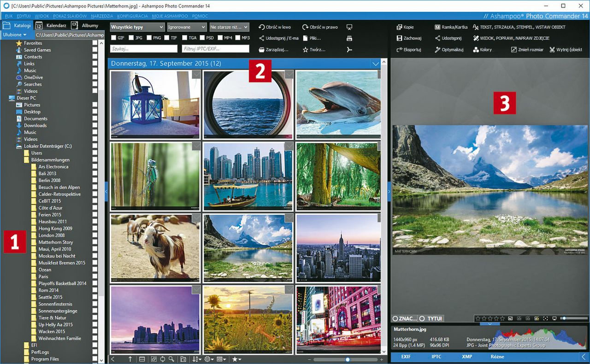Viewport: 590px width, 364px height.
Task: Click the fit-to-window focus brackets icon
Action: (x=546, y=318)
